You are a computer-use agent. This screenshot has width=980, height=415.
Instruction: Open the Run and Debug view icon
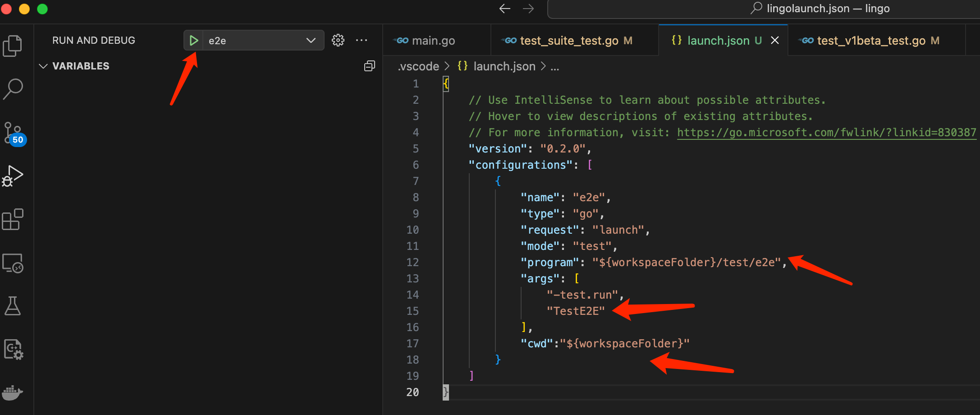tap(13, 176)
